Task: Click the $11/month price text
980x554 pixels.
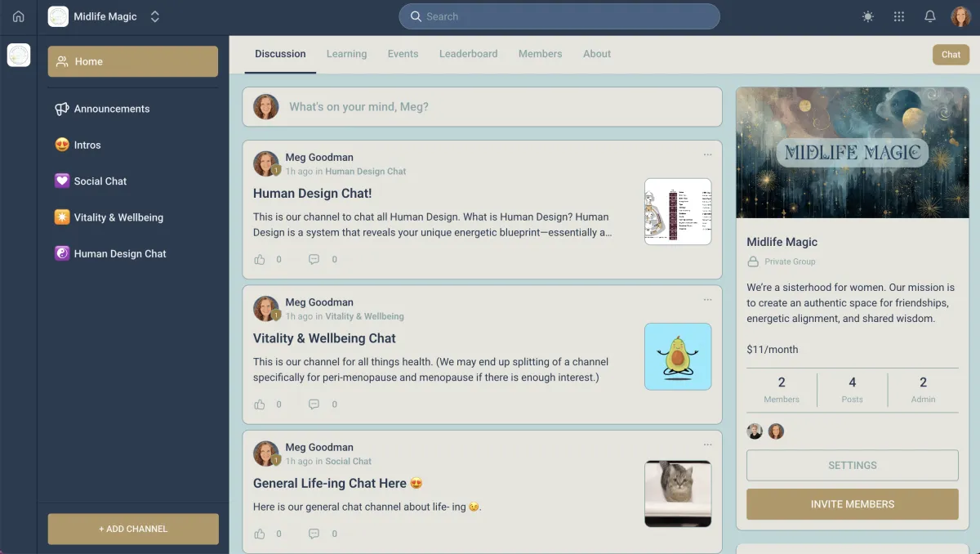Action: click(x=773, y=350)
